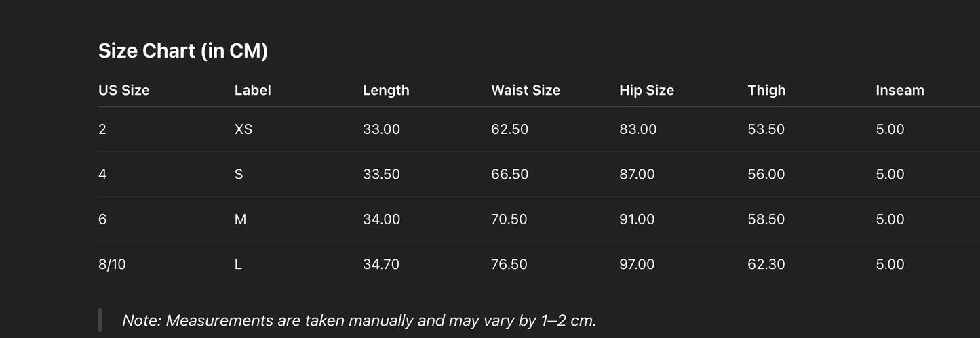Select the 76.50 waist size value
Image resolution: width=980 pixels, height=338 pixels.
509,264
